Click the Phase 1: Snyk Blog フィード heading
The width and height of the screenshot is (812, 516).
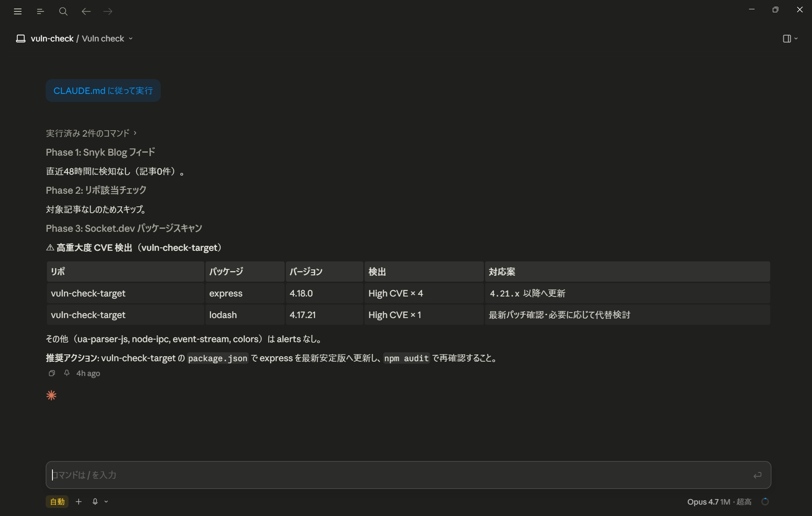101,152
